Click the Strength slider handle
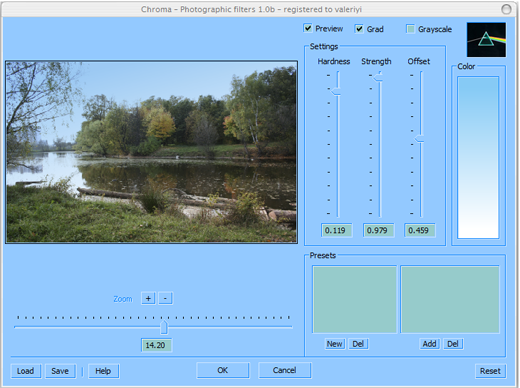The height and width of the screenshot is (388, 520). point(378,77)
